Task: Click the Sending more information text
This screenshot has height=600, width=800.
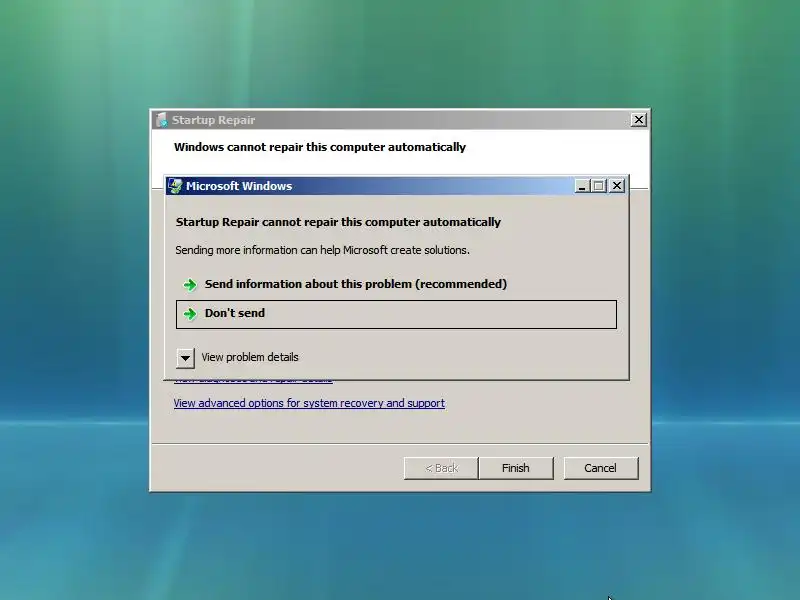Action: point(322,250)
